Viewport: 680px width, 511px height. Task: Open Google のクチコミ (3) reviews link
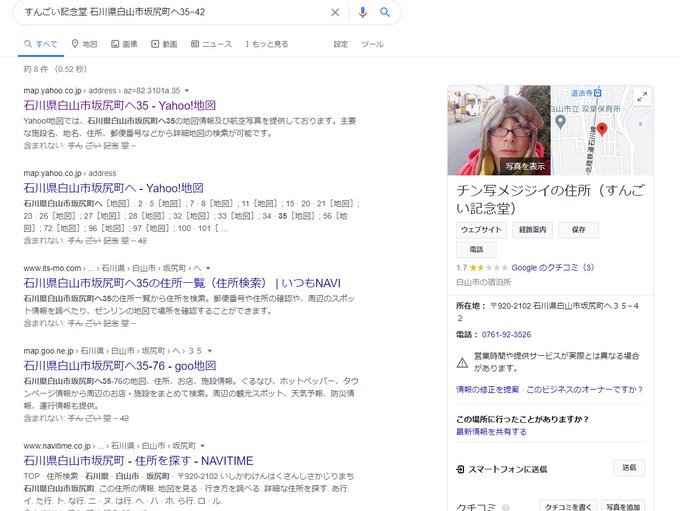[552, 268]
